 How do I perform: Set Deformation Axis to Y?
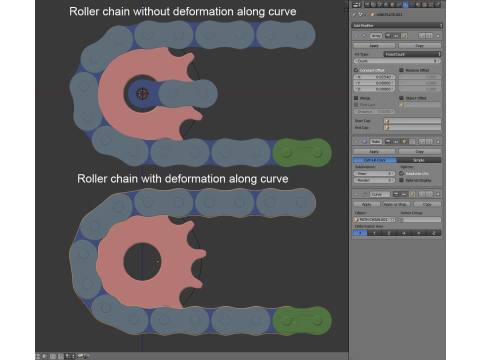[374, 233]
